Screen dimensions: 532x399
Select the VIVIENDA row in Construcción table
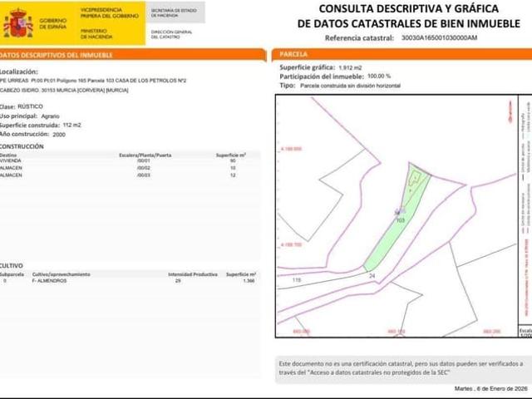pos(125,160)
